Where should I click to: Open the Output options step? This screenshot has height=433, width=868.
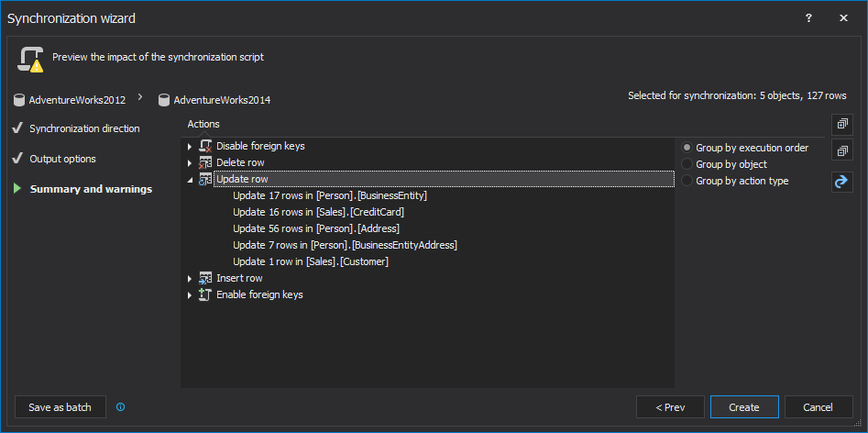click(x=62, y=159)
